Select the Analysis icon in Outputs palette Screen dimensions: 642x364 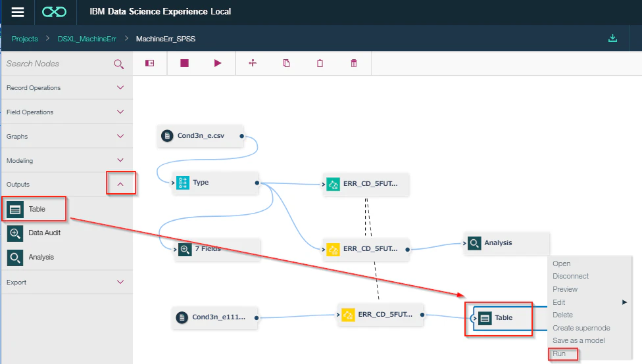(15, 258)
